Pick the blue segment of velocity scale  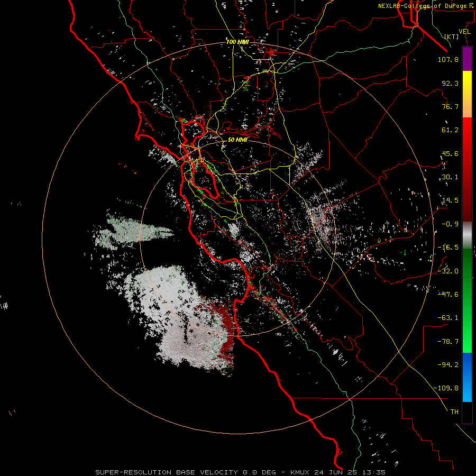coord(467,377)
